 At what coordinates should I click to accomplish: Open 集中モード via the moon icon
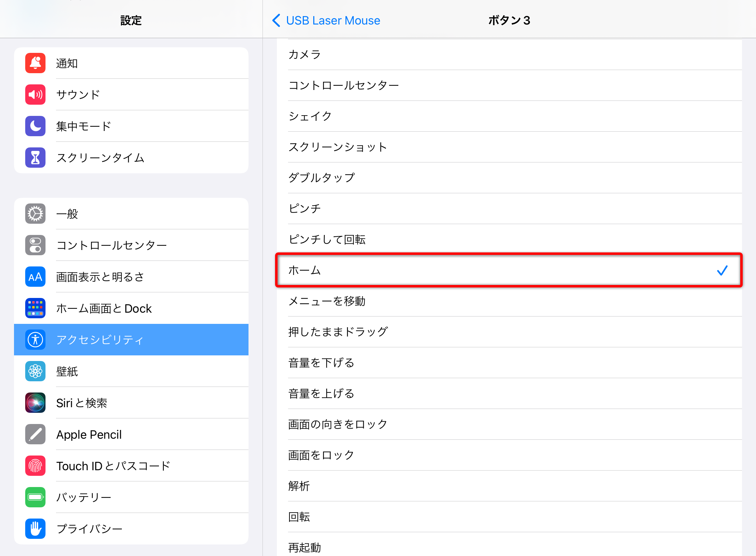click(35, 126)
